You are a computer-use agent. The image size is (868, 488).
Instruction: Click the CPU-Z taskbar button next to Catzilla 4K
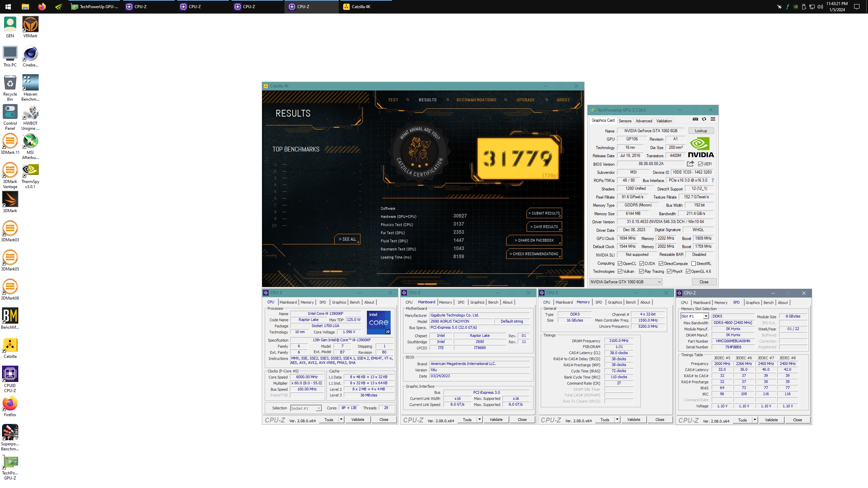(311, 6)
